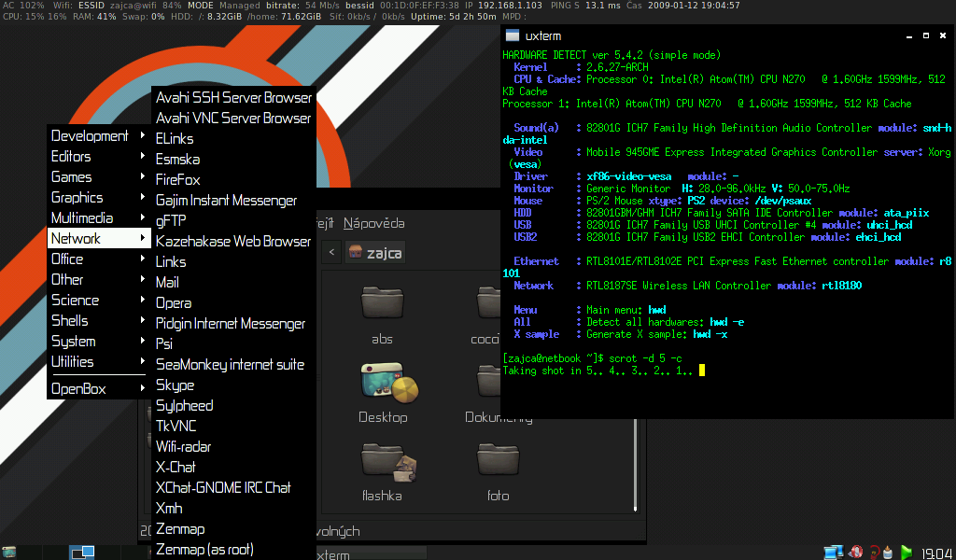Launch Xmh from the Network submenu
956x560 pixels.
(233, 508)
